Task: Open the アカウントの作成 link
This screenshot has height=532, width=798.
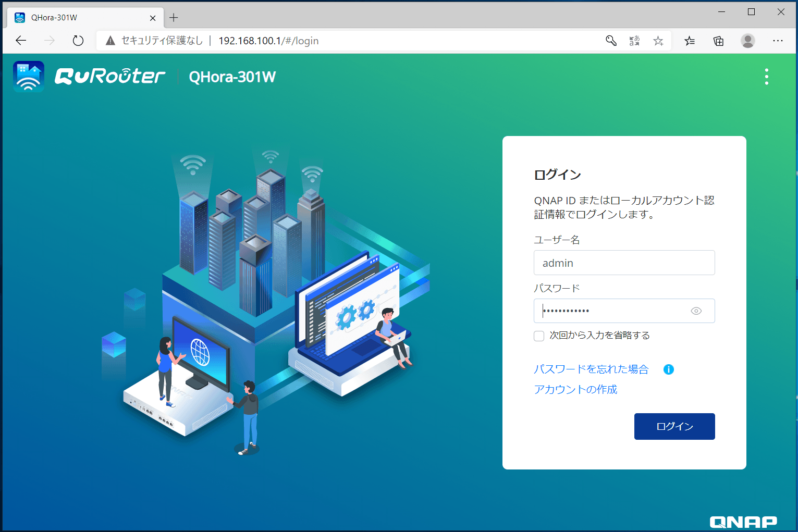Action: tap(575, 390)
